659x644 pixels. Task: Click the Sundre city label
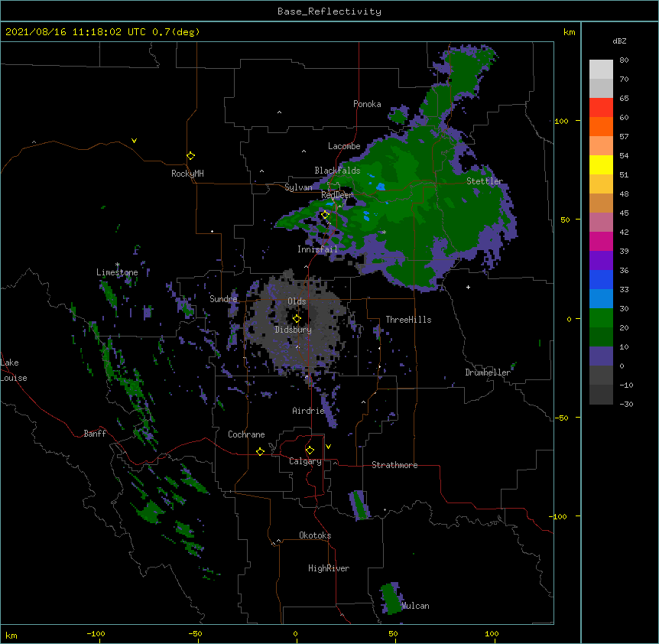click(223, 299)
